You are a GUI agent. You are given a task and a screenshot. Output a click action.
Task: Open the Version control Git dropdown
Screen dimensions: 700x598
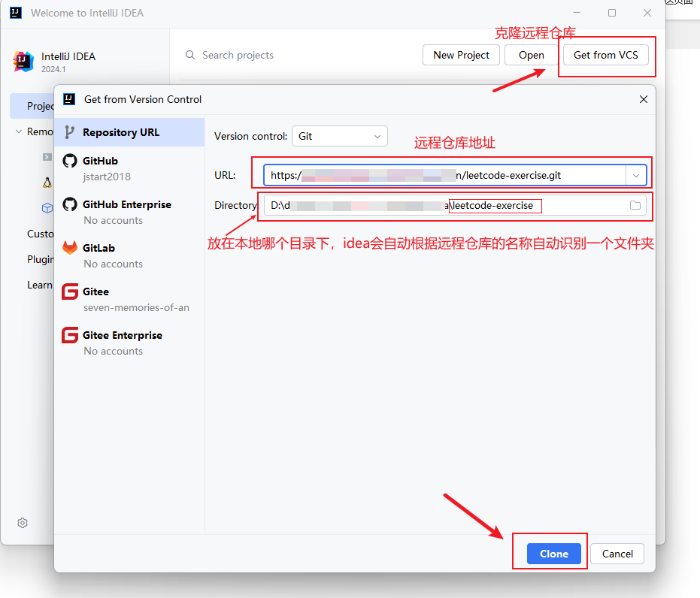[339, 136]
